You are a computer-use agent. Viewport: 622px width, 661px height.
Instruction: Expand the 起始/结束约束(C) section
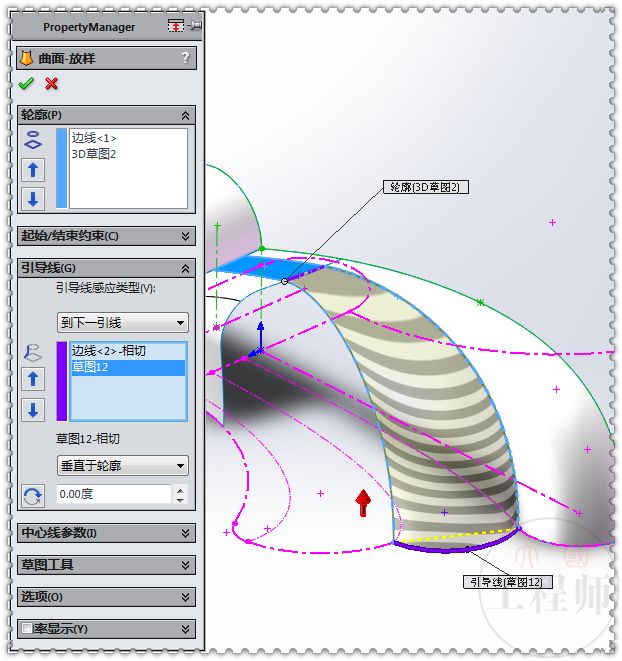(185, 236)
